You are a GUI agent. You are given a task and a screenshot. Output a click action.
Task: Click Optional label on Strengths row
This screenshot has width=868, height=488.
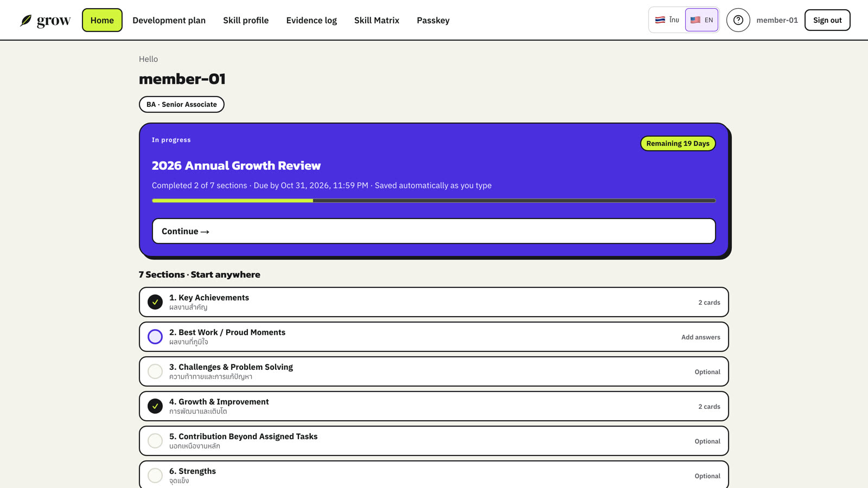[x=707, y=476]
